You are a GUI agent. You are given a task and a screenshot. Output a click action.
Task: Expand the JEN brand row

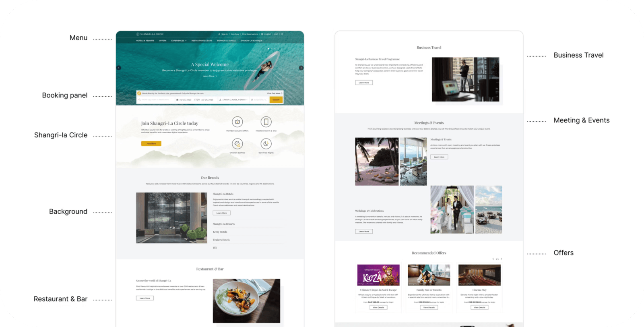248,248
